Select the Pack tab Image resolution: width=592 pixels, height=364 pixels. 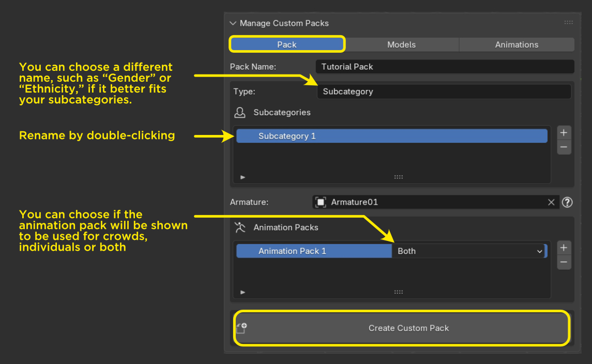[x=287, y=44]
